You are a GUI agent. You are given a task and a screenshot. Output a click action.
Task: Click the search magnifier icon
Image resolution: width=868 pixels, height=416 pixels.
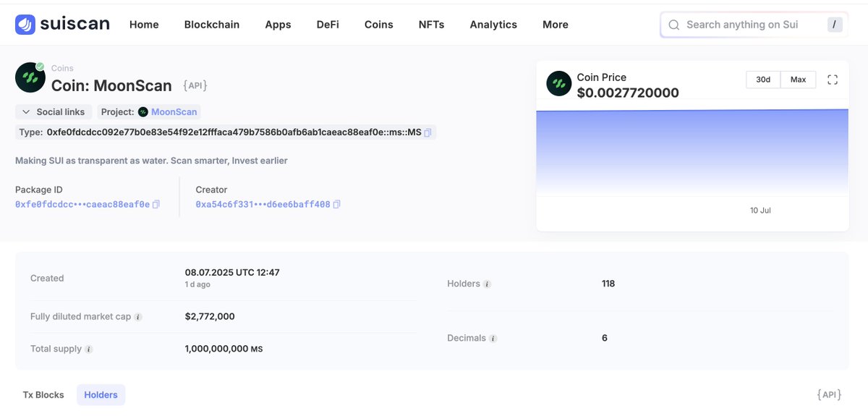(674, 25)
